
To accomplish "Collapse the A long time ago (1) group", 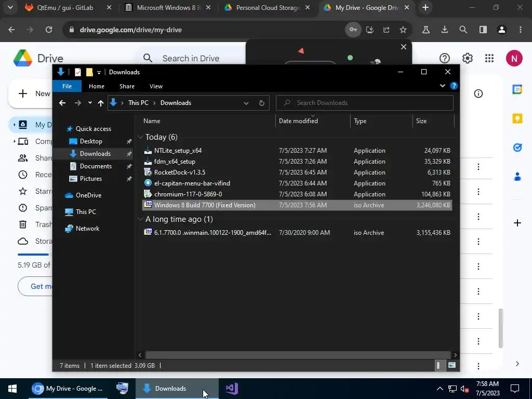I will pos(140,219).
